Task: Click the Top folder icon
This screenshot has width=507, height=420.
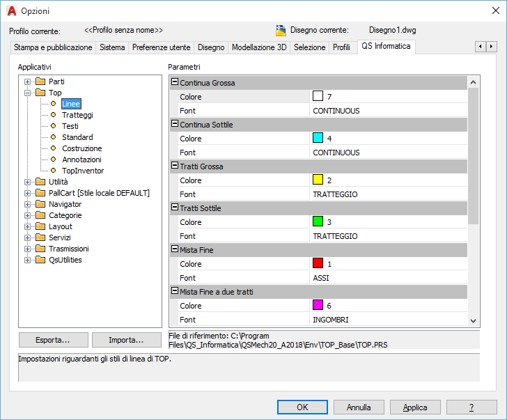Action: (x=40, y=93)
